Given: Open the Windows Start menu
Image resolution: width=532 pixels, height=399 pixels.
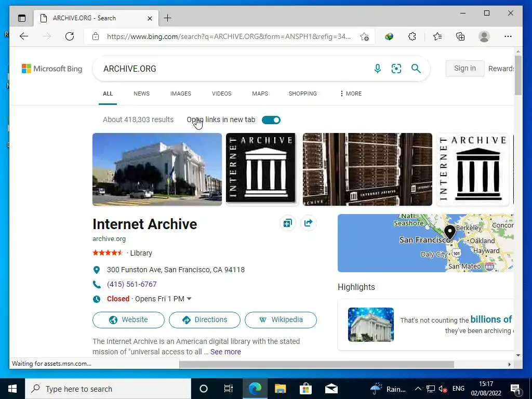Looking at the screenshot, I should pyautogui.click(x=12, y=389).
